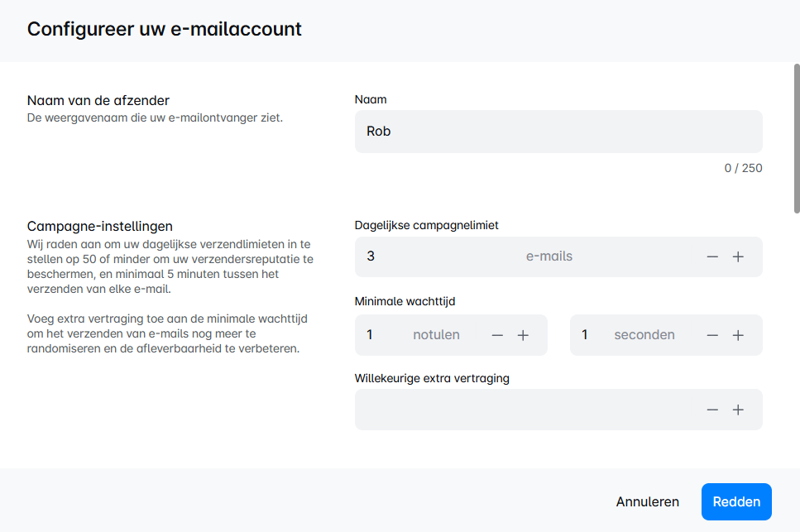The width and height of the screenshot is (800, 532).
Task: Focus the Dagelijkse campagnelimiet number field
Action: pyautogui.click(x=438, y=256)
